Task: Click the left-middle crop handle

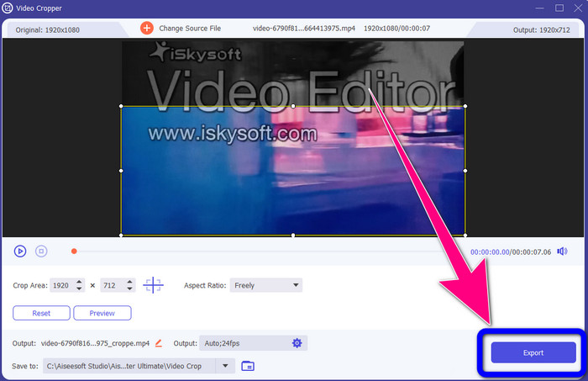Action: [x=121, y=171]
